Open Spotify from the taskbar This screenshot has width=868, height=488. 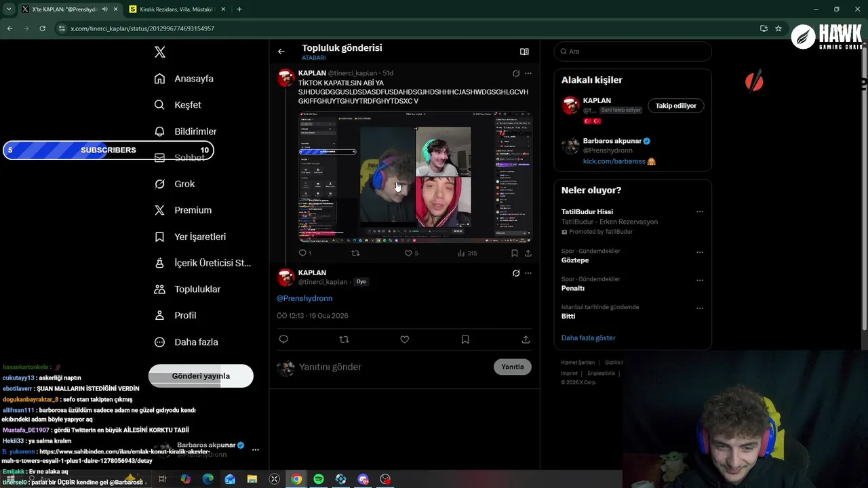pyautogui.click(x=319, y=479)
